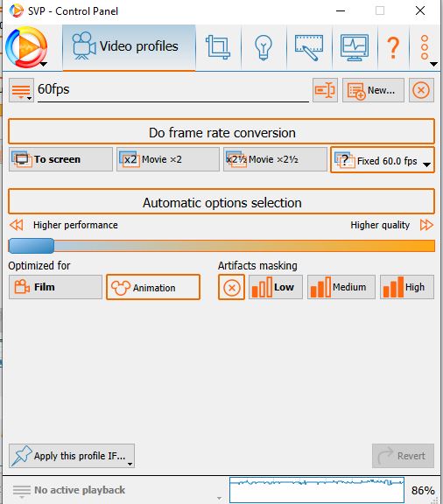Minimize the SVP Control Panel window
This screenshot has width=443, height=504.
tap(341, 10)
